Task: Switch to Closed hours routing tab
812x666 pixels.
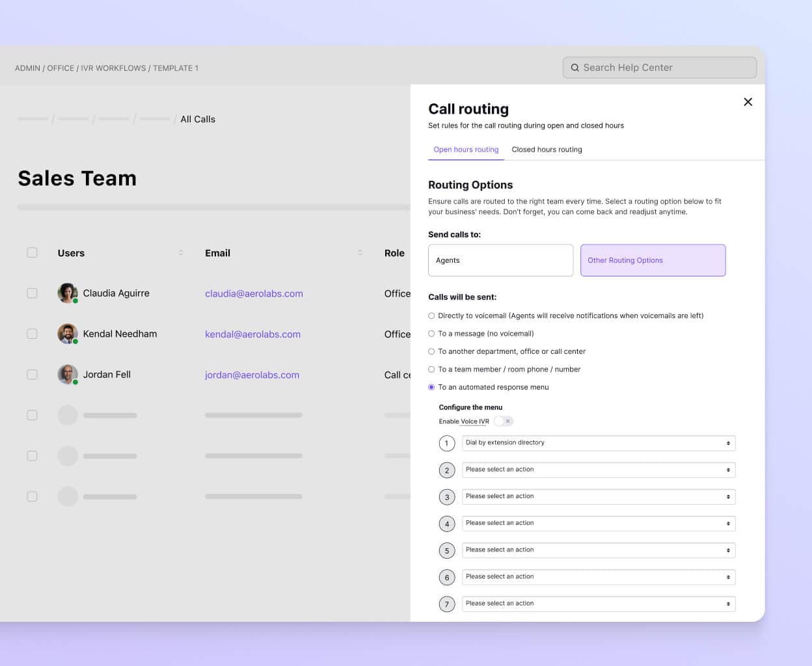Action: (x=547, y=150)
